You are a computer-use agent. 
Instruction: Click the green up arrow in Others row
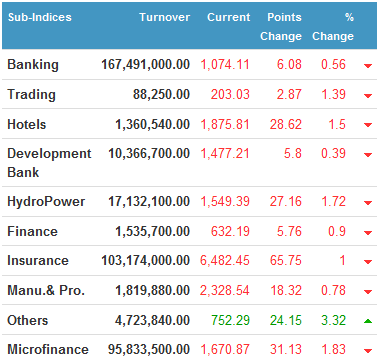pos(368,321)
